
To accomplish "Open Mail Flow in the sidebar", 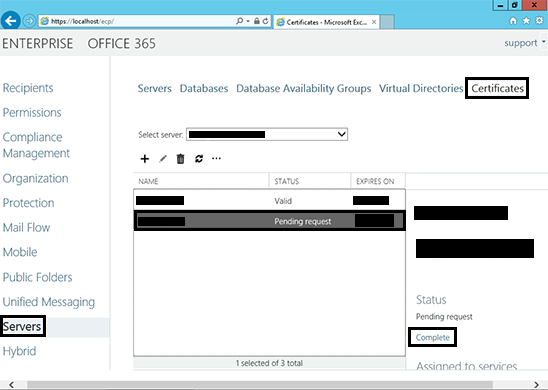I will click(x=27, y=228).
